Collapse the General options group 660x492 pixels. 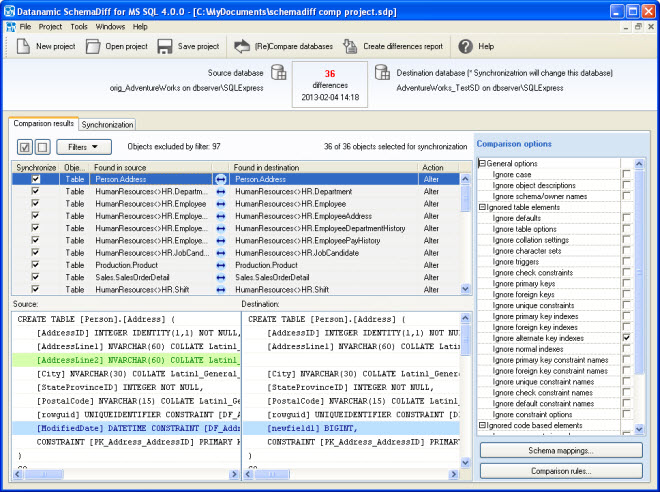click(482, 163)
